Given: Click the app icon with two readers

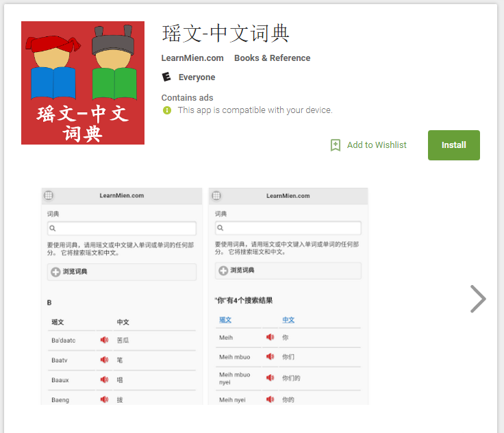Looking at the screenshot, I should click(x=83, y=83).
